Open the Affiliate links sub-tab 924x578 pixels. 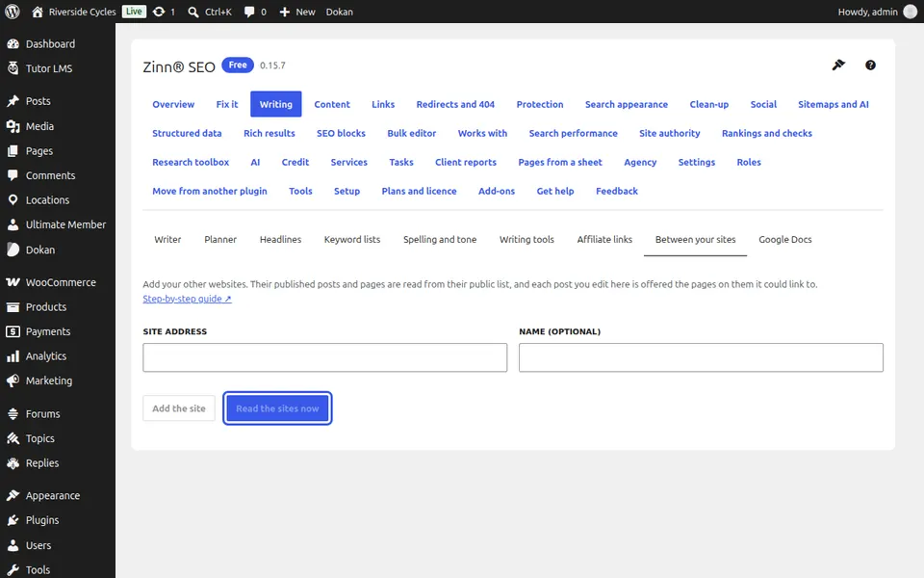[604, 240]
